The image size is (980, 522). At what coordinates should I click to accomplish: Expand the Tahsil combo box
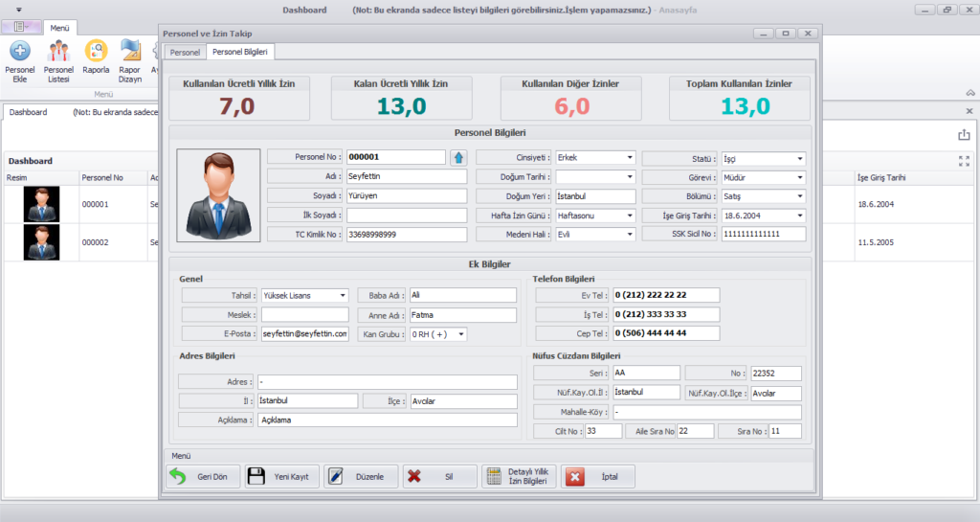(343, 296)
